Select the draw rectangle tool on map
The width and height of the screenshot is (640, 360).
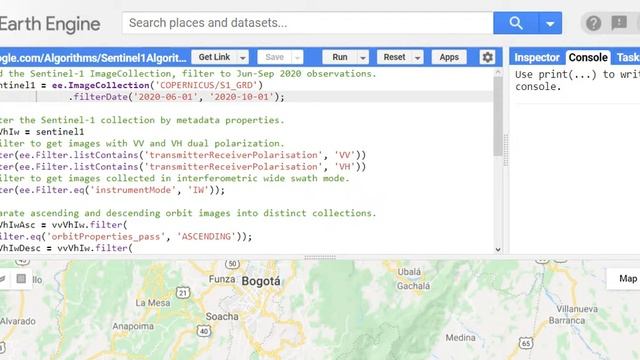pos(21,279)
